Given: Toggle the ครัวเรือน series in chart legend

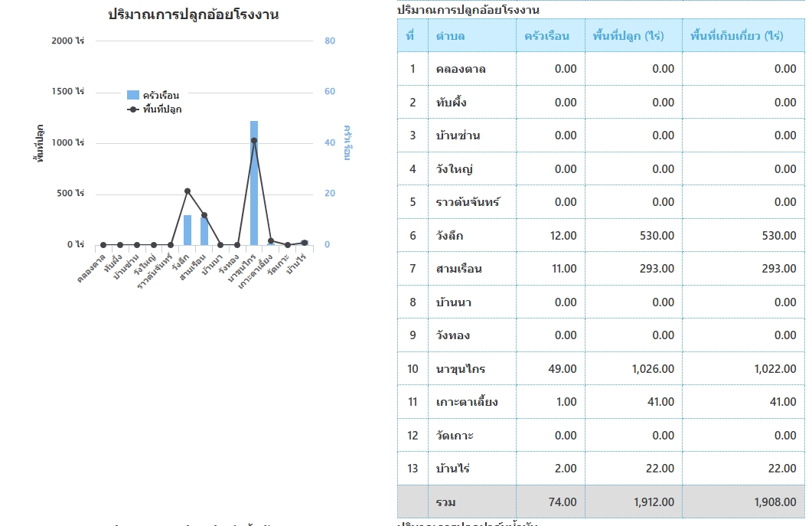Looking at the screenshot, I should pyautogui.click(x=161, y=96).
